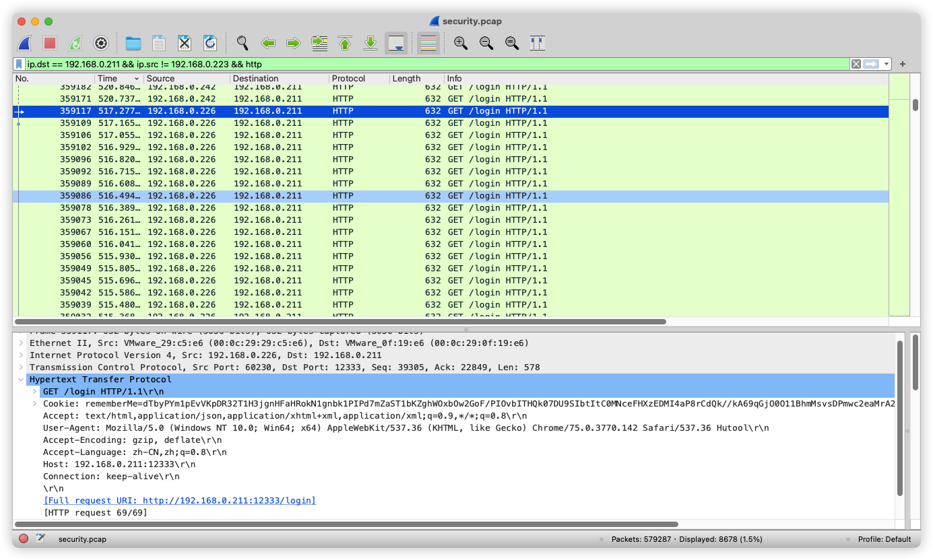Select packet number 359039
The image size is (933, 560).
[451, 305]
